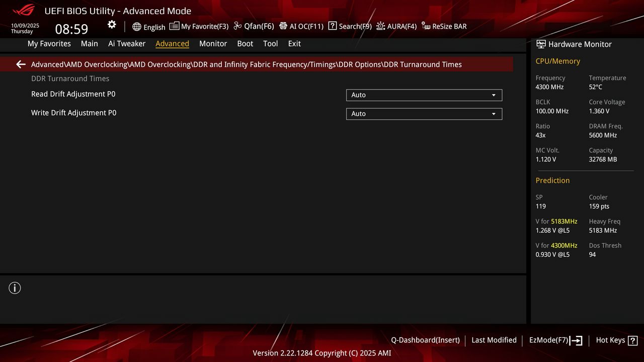Open the Write Drift Adjustment P0 dropdown
Viewport: 644px width, 362px height.
pyautogui.click(x=424, y=114)
